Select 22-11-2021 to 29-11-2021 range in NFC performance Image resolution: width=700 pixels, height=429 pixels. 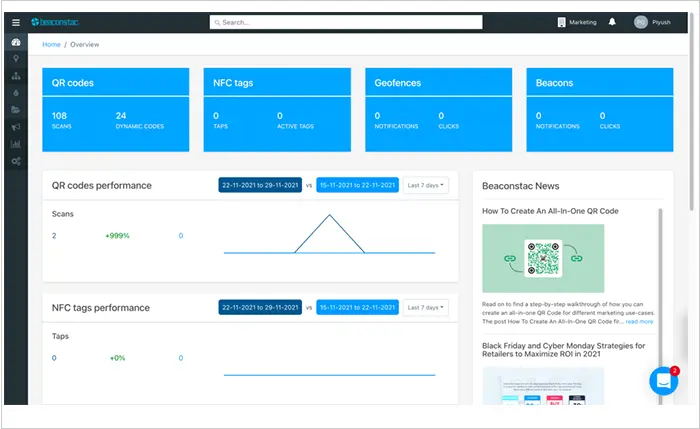(x=260, y=308)
